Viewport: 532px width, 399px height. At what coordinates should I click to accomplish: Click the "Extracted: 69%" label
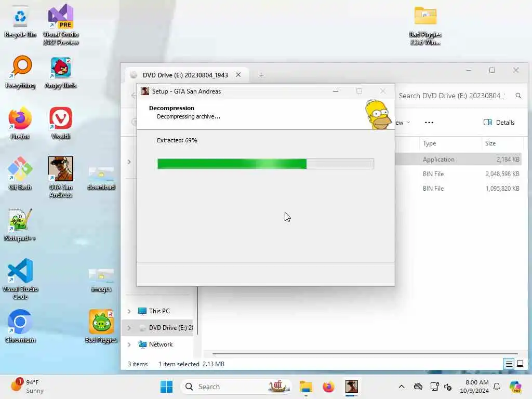coord(177,140)
